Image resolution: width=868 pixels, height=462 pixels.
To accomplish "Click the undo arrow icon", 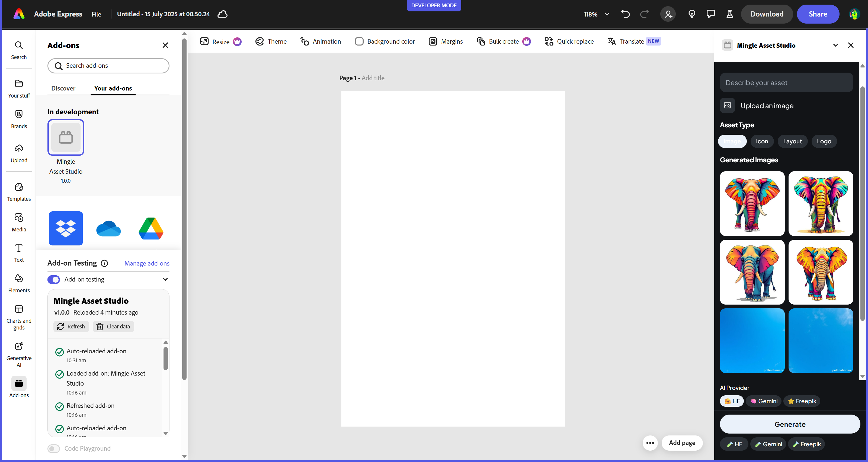I will (625, 14).
